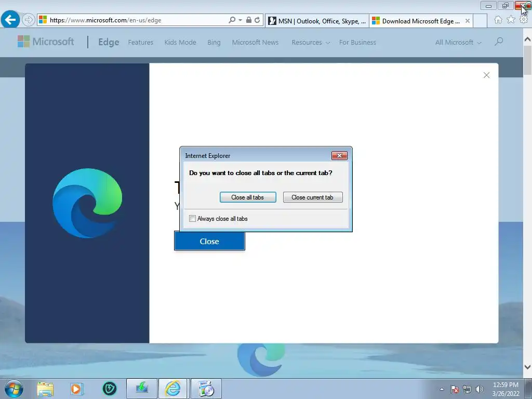The height and width of the screenshot is (399, 532).
Task: Close the Download Microsoft Edge tab
Action: [468, 21]
